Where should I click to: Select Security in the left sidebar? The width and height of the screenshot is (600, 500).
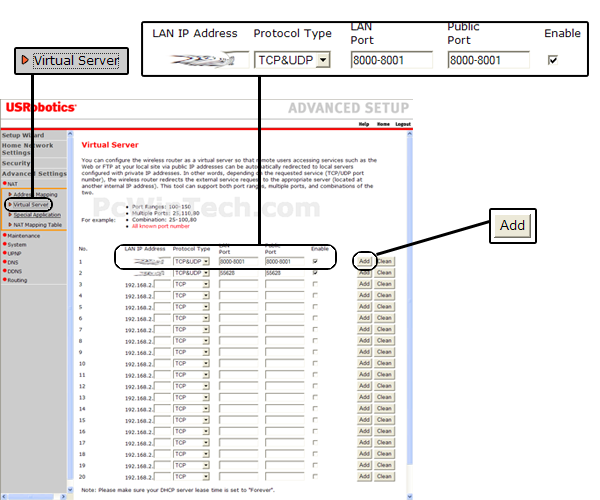pyautogui.click(x=16, y=162)
